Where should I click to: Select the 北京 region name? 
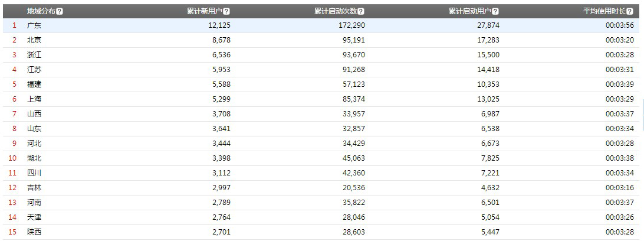(34, 40)
